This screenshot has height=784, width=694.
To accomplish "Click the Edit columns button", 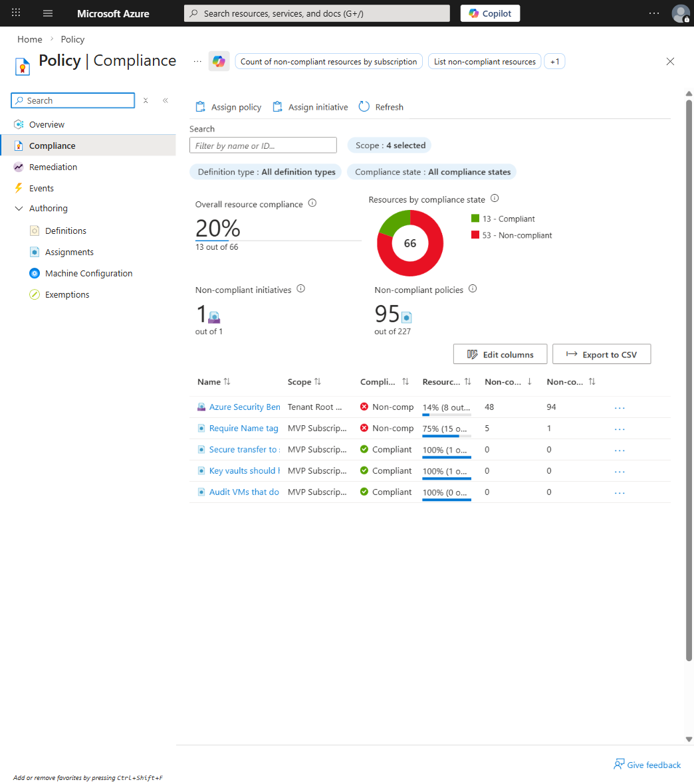I will 500,354.
